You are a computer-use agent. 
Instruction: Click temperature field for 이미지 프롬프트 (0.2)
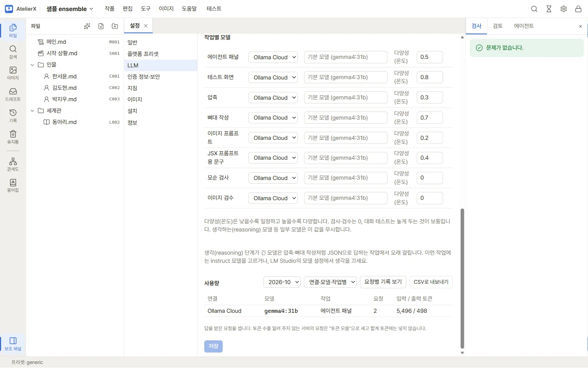tap(430, 138)
